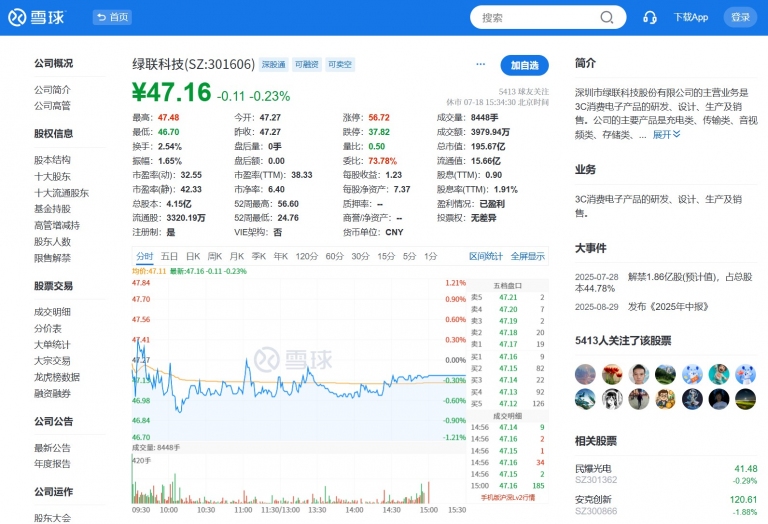Open customer service headset icon
The width and height of the screenshot is (768, 524).
click(649, 18)
